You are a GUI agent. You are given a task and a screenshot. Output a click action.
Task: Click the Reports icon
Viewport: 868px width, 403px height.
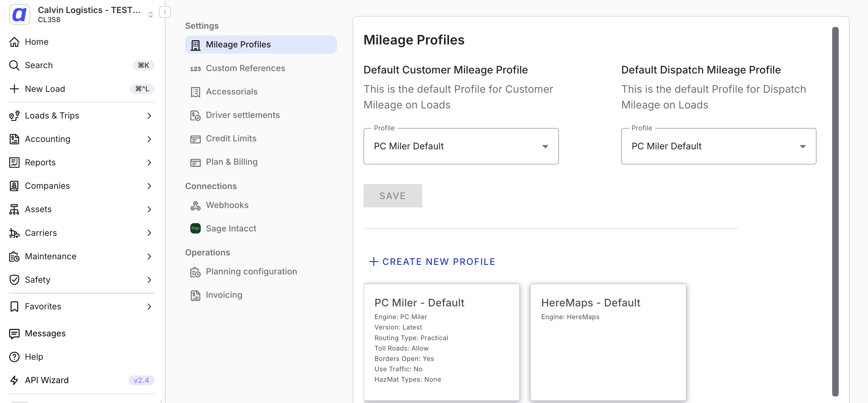[14, 163]
